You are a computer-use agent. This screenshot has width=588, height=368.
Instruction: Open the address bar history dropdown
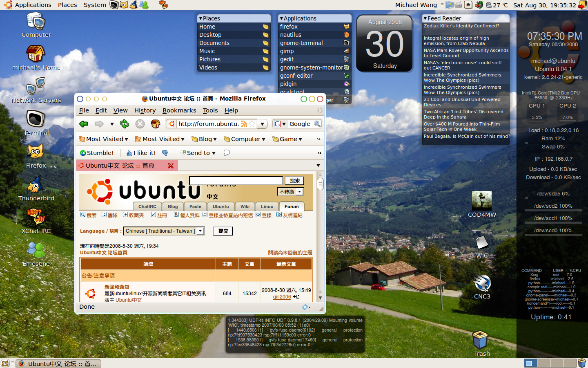[x=263, y=124]
